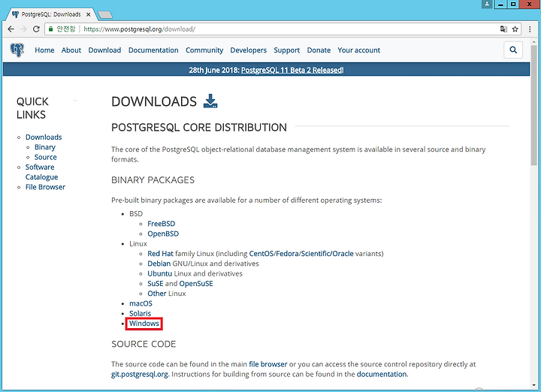The image size is (541, 392).
Task: Open Home in site navigation
Action: point(44,50)
